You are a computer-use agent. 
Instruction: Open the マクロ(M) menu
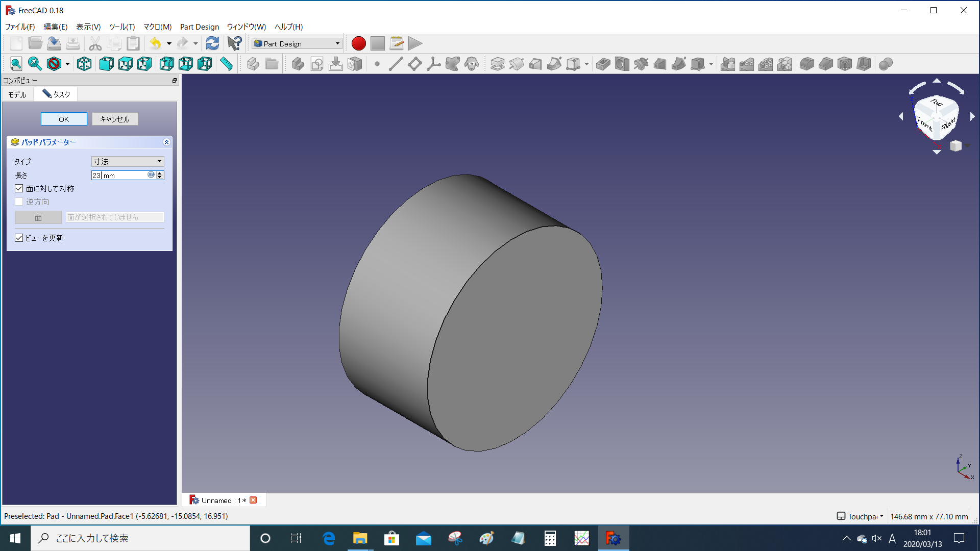pos(157,27)
